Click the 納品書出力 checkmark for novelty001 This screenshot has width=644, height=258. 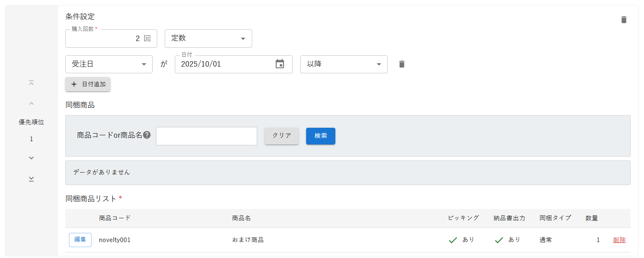pos(498,240)
